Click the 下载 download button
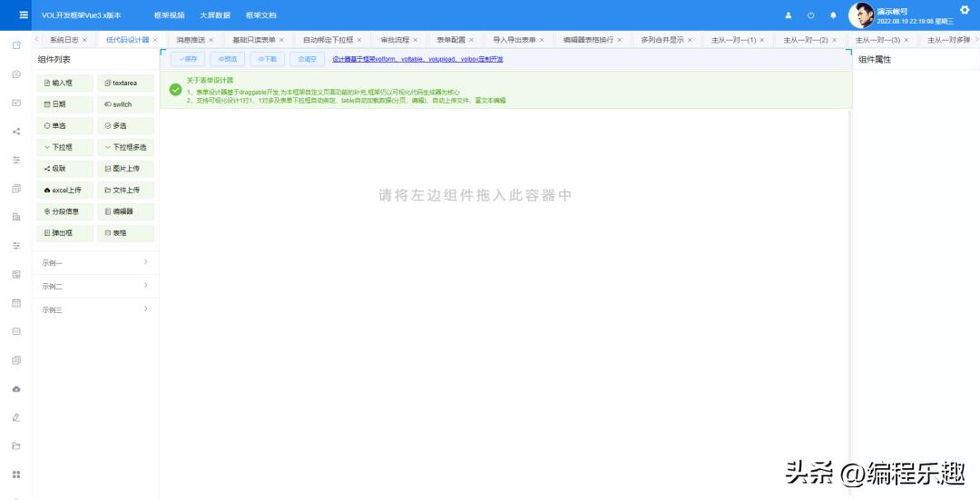Screen dimensions: 980x500 click(268, 59)
